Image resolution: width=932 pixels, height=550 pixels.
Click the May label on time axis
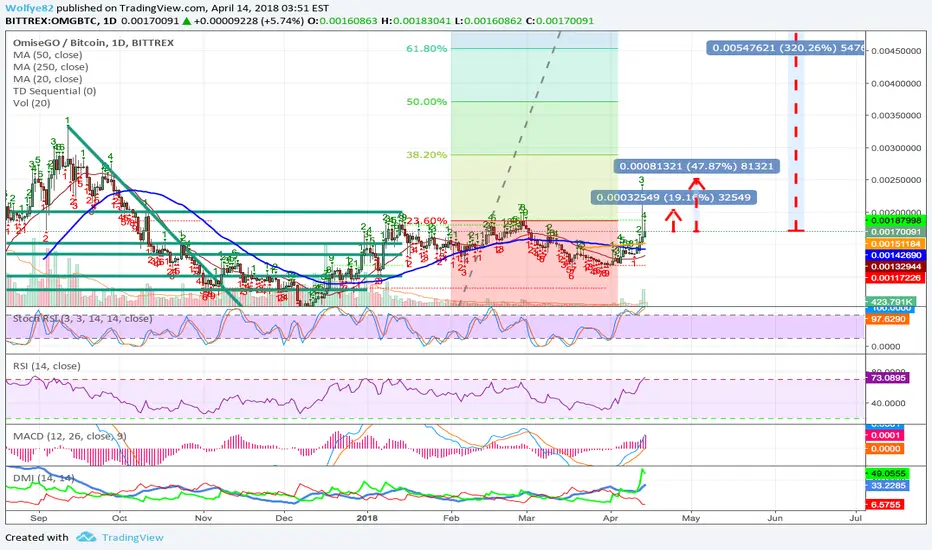pyautogui.click(x=691, y=518)
